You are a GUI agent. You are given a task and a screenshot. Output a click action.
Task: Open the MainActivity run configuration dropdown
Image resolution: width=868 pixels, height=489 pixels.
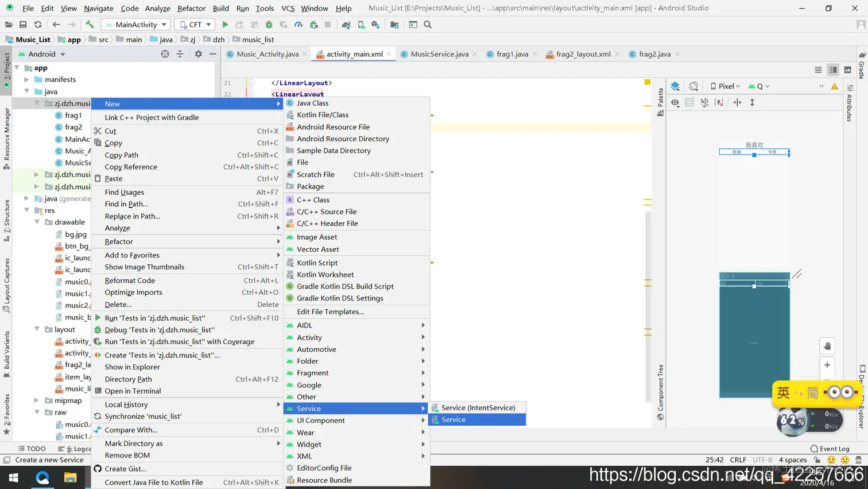136,25
